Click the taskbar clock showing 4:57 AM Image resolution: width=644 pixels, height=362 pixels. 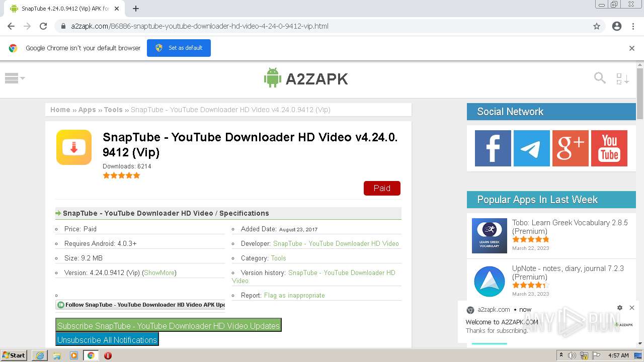point(618,355)
